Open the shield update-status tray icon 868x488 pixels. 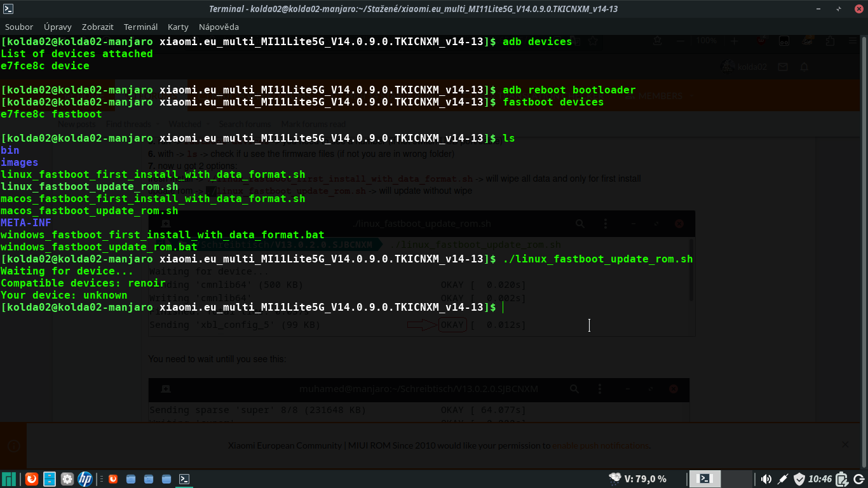799,479
